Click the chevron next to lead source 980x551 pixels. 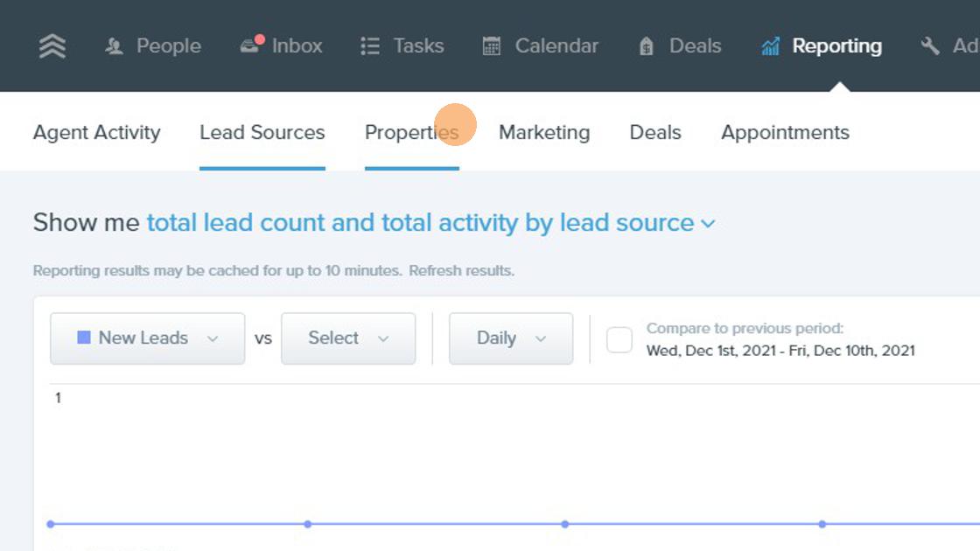click(708, 224)
